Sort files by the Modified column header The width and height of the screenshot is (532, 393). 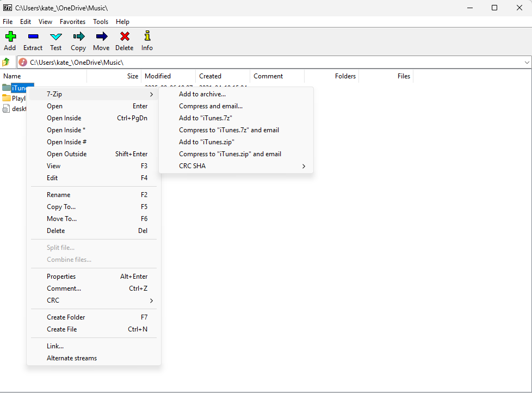click(158, 76)
